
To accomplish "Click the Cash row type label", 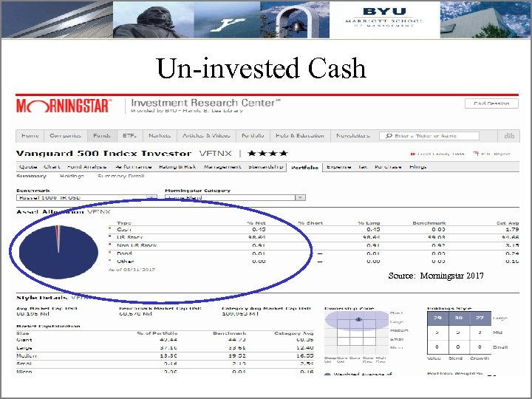I will (x=124, y=229).
